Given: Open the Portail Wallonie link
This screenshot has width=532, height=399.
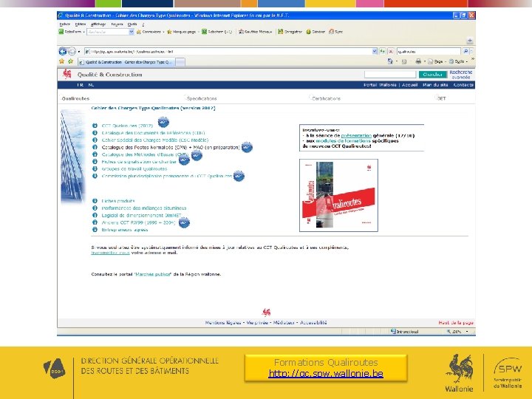Looking at the screenshot, I should point(380,85).
